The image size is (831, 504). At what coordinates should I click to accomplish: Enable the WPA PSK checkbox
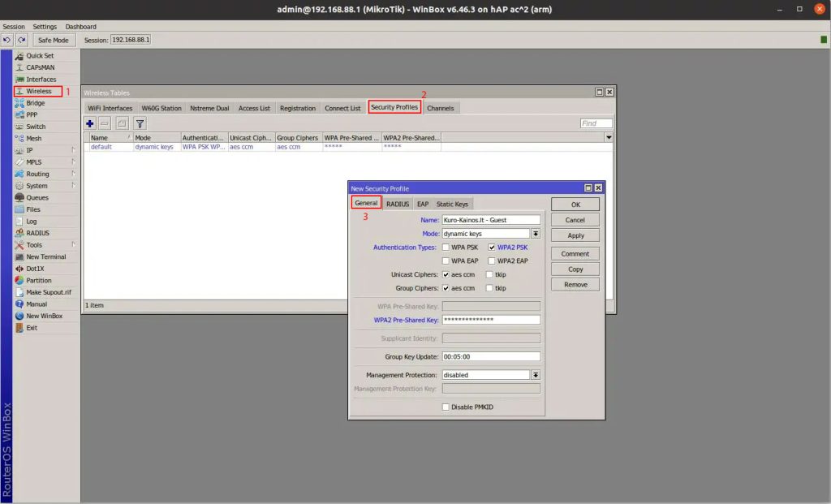446,248
